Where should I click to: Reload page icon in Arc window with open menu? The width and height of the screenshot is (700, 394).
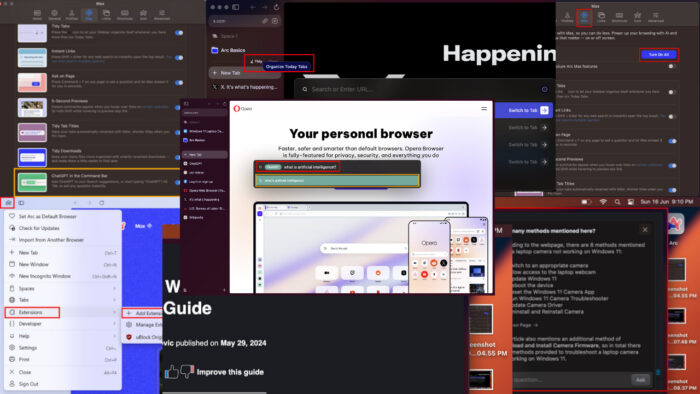[102, 203]
